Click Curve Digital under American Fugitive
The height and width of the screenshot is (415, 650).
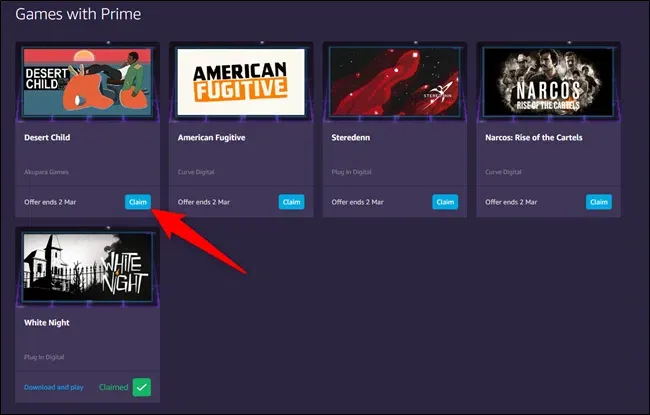[x=196, y=172]
